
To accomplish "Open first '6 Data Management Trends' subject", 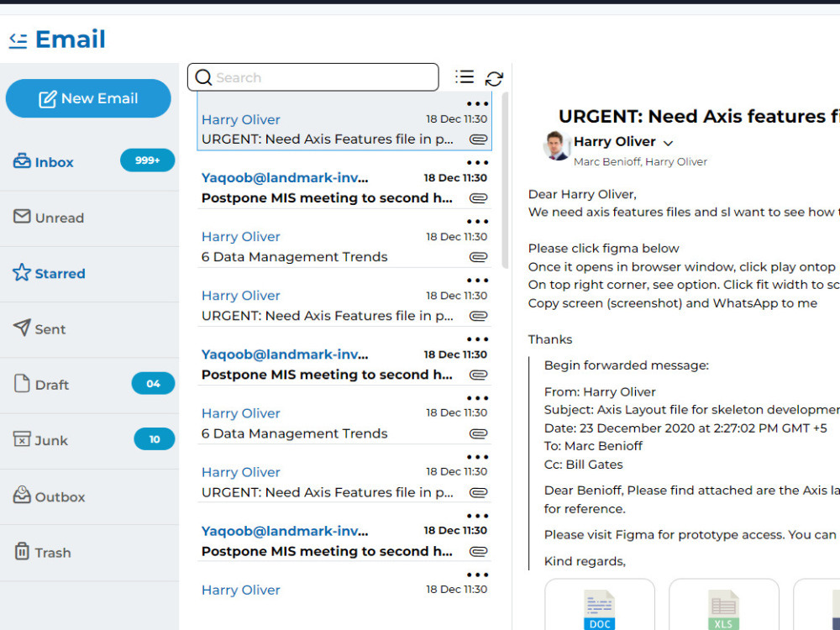I will pyautogui.click(x=294, y=257).
